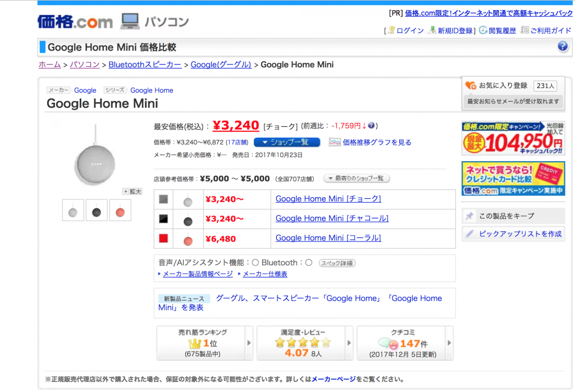
Task: Click the browsing history icon
Action: (482, 30)
